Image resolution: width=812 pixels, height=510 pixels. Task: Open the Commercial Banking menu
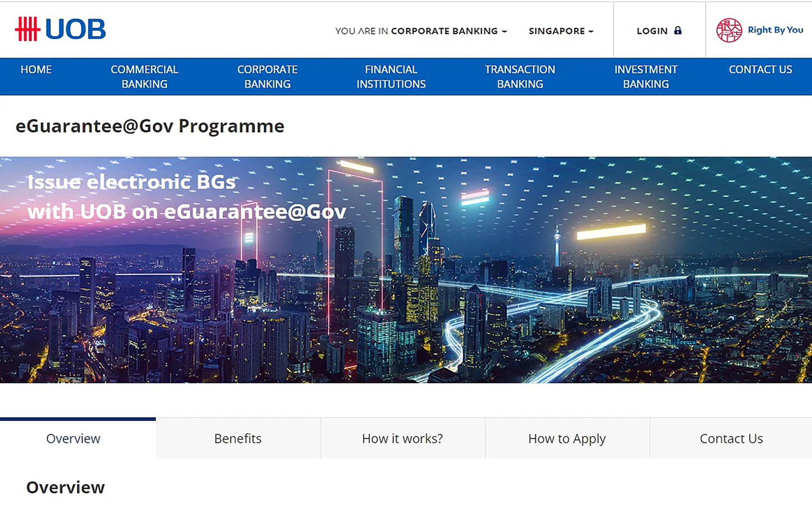tap(144, 77)
